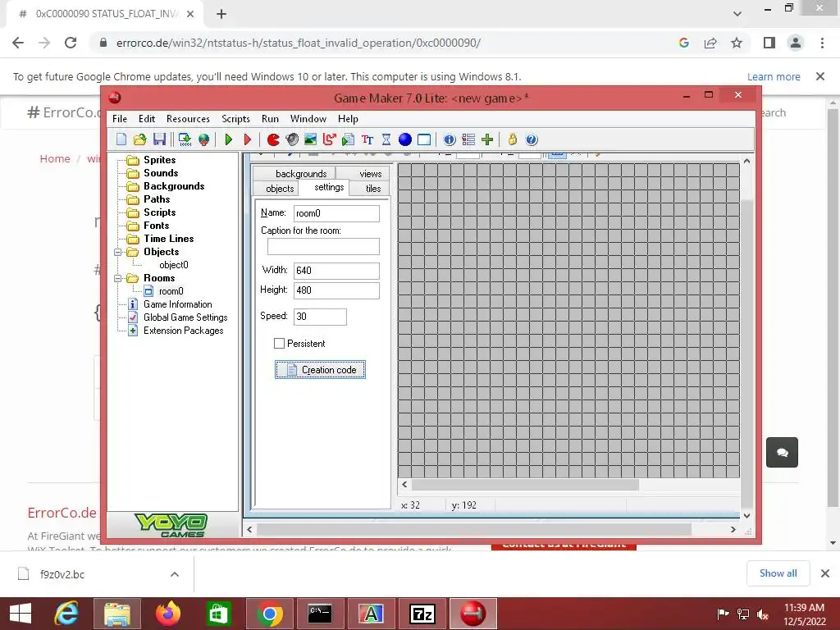Click the padlock icon in the toolbar
The width and height of the screenshot is (840, 630).
[512, 139]
